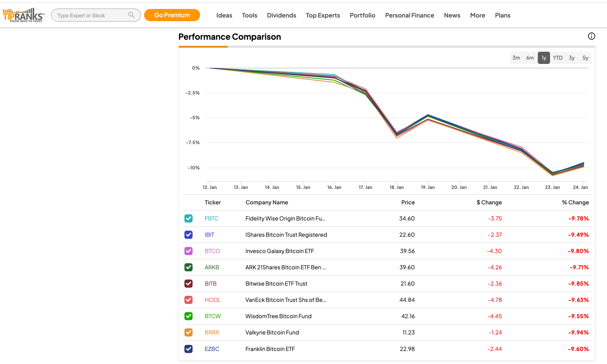Open the FBTC ticker link

(x=211, y=218)
